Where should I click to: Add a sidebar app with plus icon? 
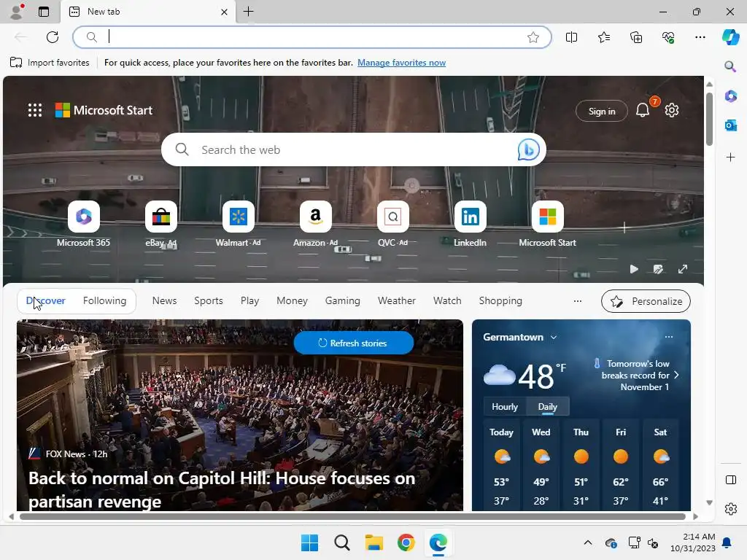pyautogui.click(x=730, y=157)
